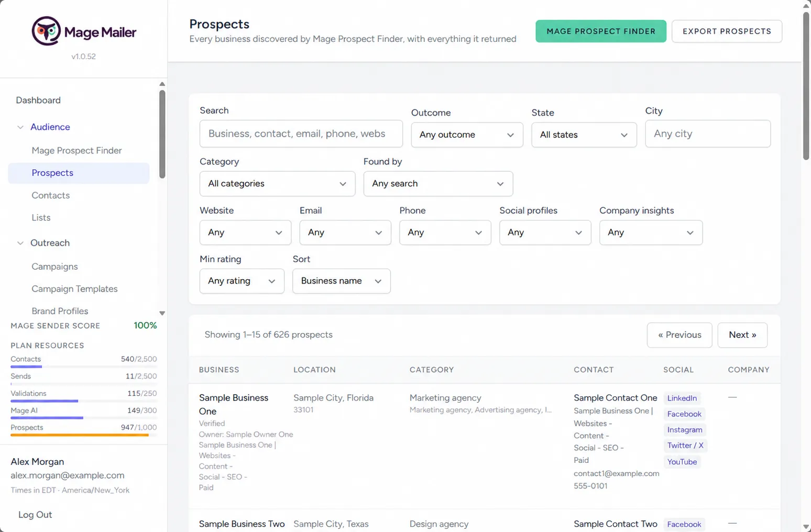Open Sample Business One's YouTube link
This screenshot has height=532, width=811.
[x=682, y=462]
